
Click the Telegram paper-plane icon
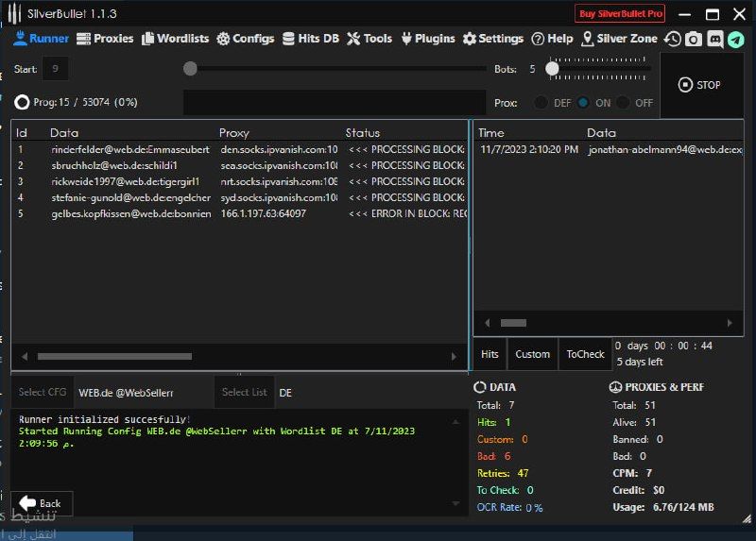pos(735,39)
